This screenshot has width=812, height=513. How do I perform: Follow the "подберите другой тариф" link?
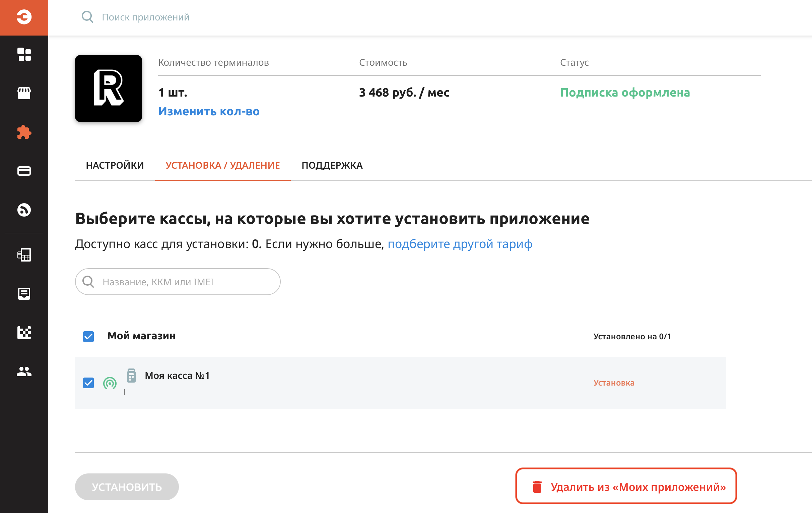460,244
